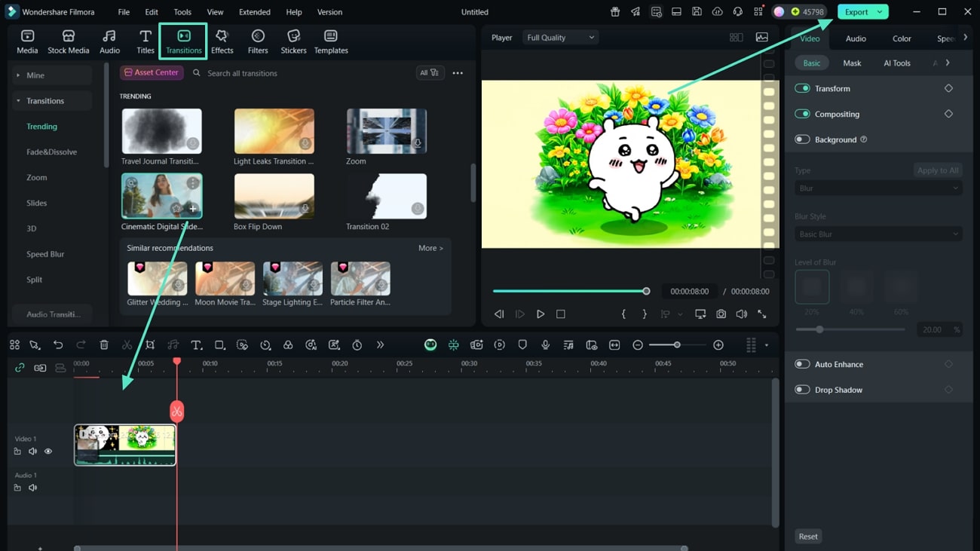This screenshot has width=980, height=551.
Task: Switch to the Audio properties tab
Action: 856,38
